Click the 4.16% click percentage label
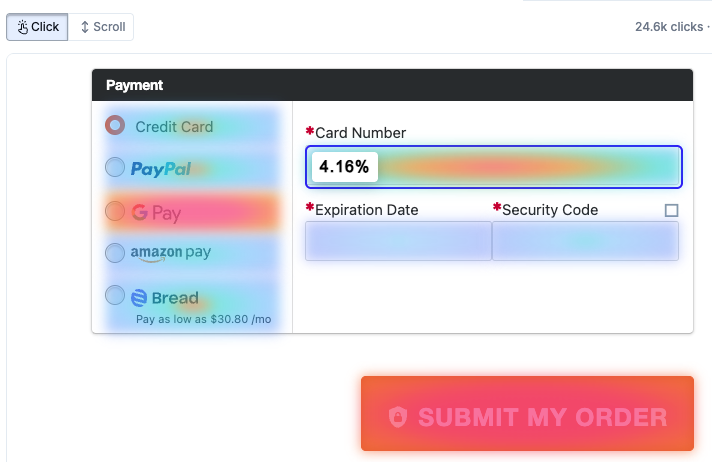Image resolution: width=712 pixels, height=462 pixels. click(x=344, y=167)
